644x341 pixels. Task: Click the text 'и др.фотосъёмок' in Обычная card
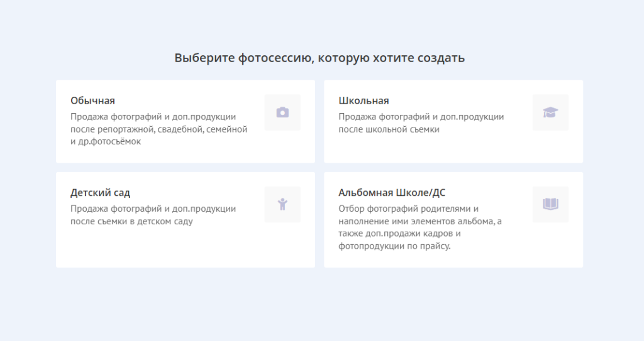click(106, 142)
